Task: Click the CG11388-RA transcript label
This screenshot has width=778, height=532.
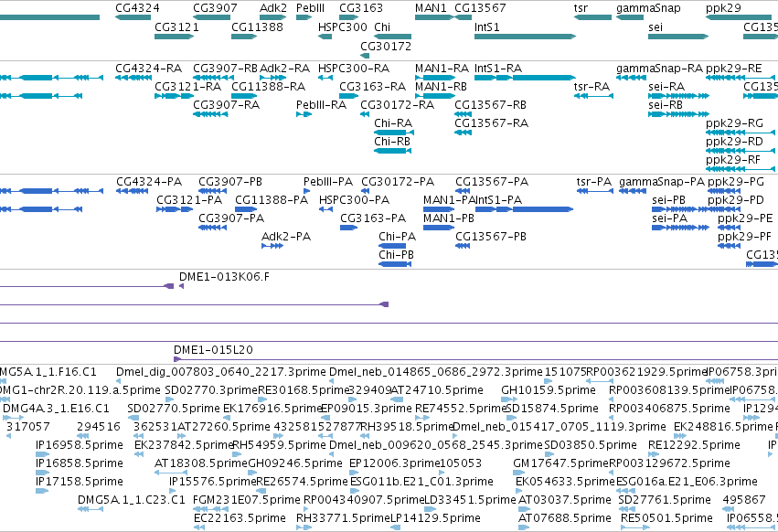Action: click(x=268, y=87)
